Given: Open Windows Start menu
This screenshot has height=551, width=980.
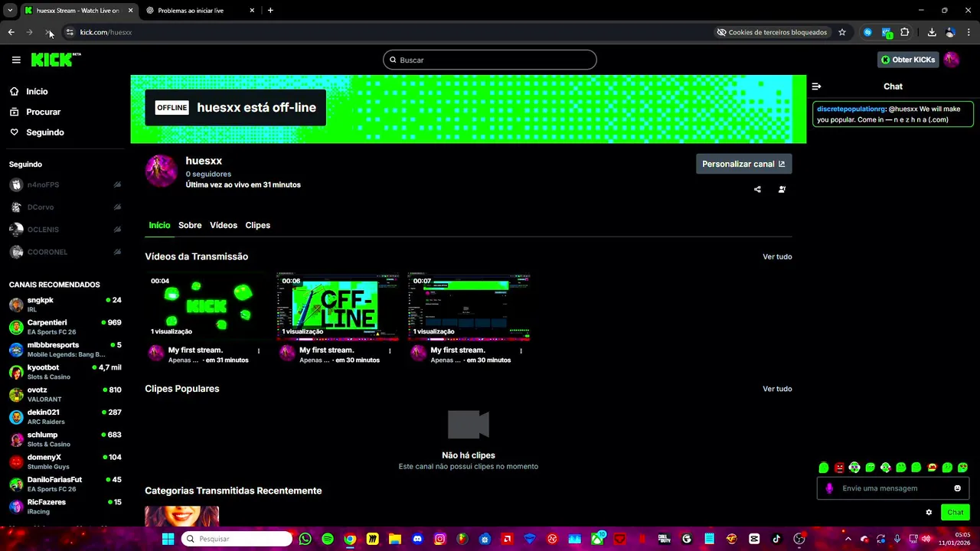Looking at the screenshot, I should point(168,539).
